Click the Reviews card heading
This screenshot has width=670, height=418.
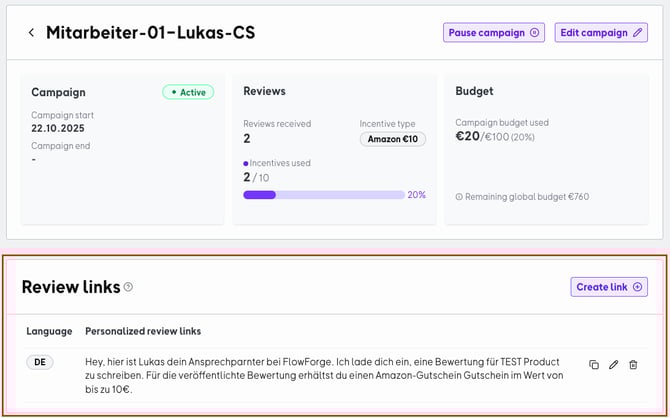[x=264, y=91]
